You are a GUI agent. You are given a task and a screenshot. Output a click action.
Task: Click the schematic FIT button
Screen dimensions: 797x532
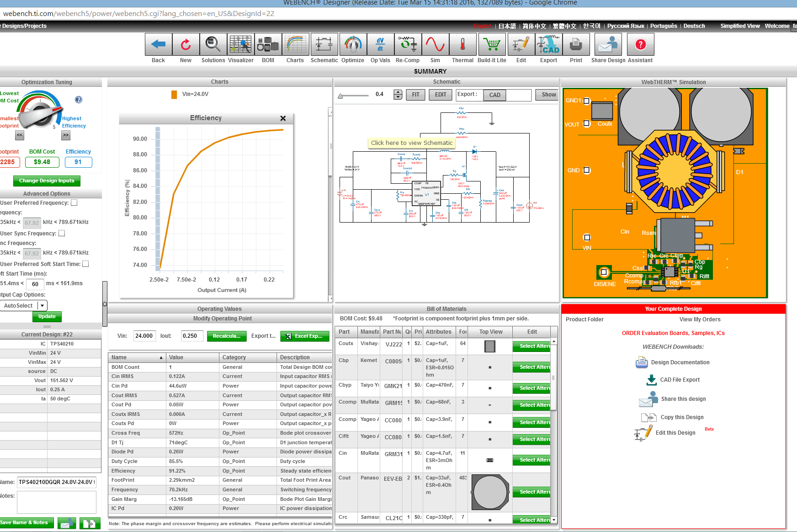(x=415, y=95)
